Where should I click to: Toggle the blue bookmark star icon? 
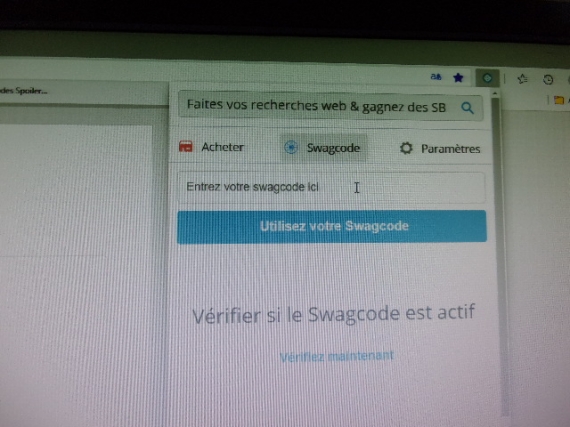pyautogui.click(x=458, y=77)
